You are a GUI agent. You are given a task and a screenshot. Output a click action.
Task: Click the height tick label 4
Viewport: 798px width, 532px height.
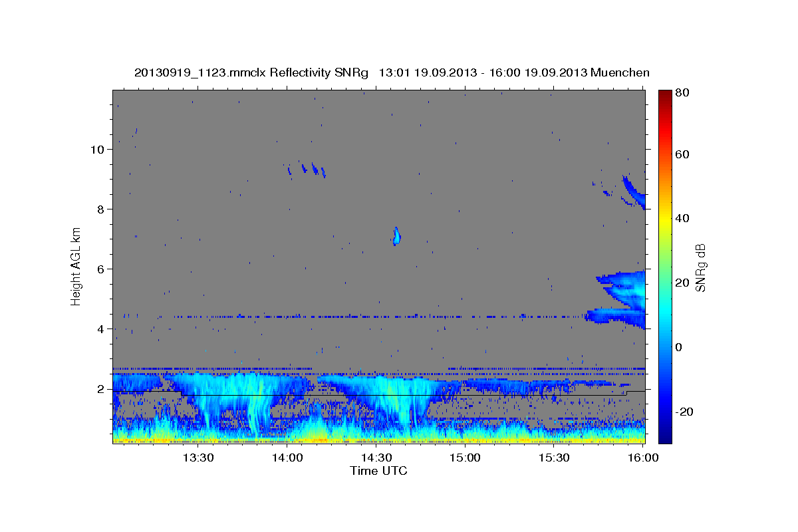101,329
